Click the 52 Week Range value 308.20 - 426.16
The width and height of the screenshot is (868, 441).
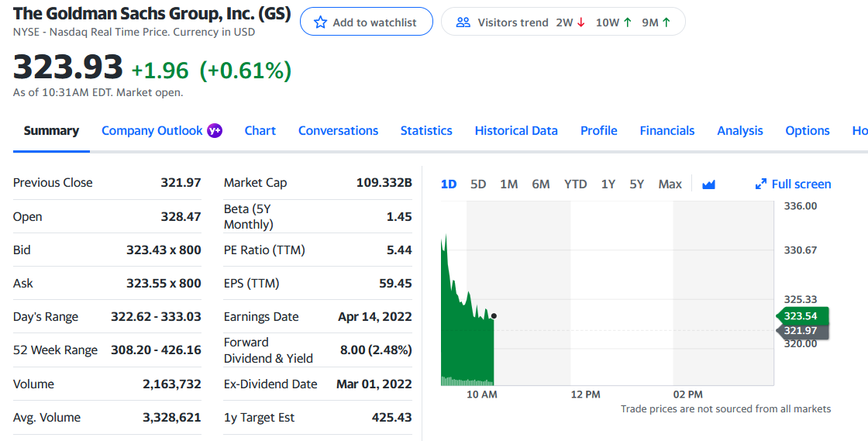pos(156,350)
